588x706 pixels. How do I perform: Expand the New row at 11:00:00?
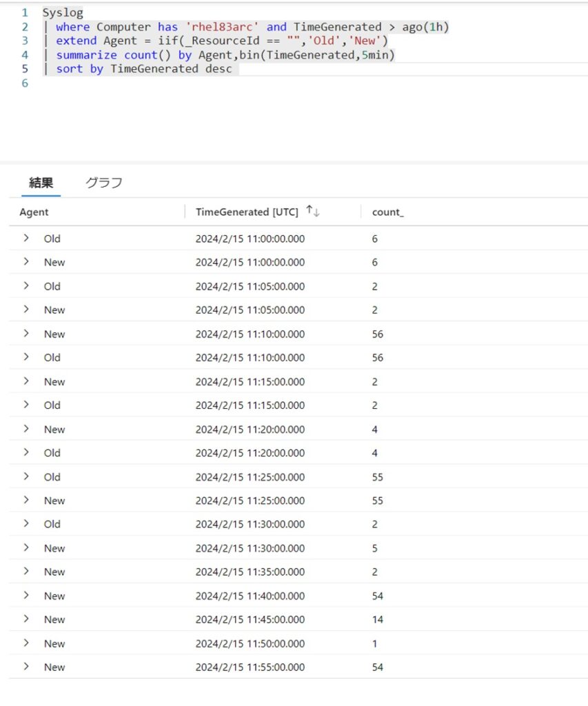[x=26, y=262]
